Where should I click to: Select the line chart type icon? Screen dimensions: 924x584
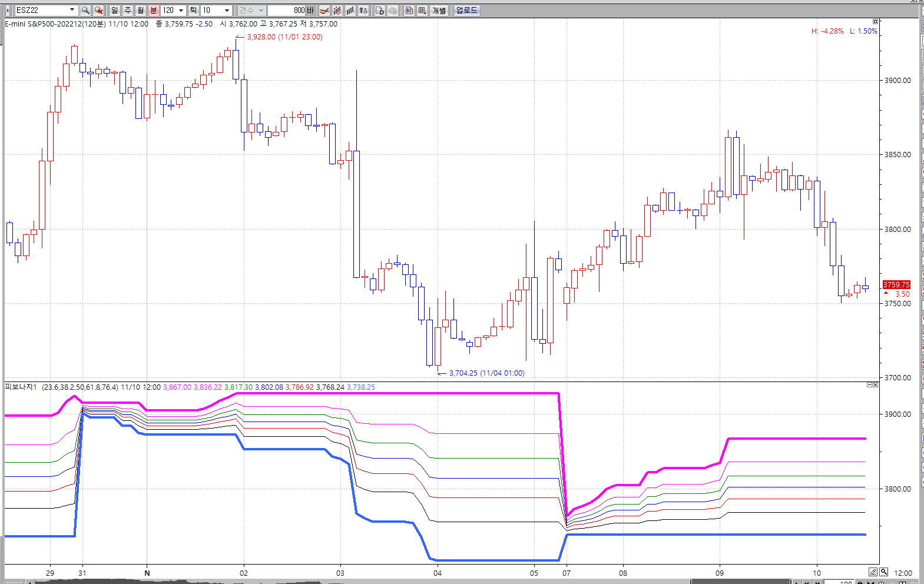(324, 11)
